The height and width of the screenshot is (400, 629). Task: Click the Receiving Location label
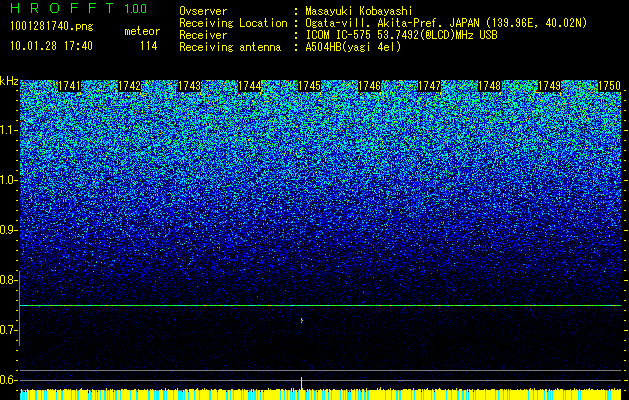coord(233,23)
